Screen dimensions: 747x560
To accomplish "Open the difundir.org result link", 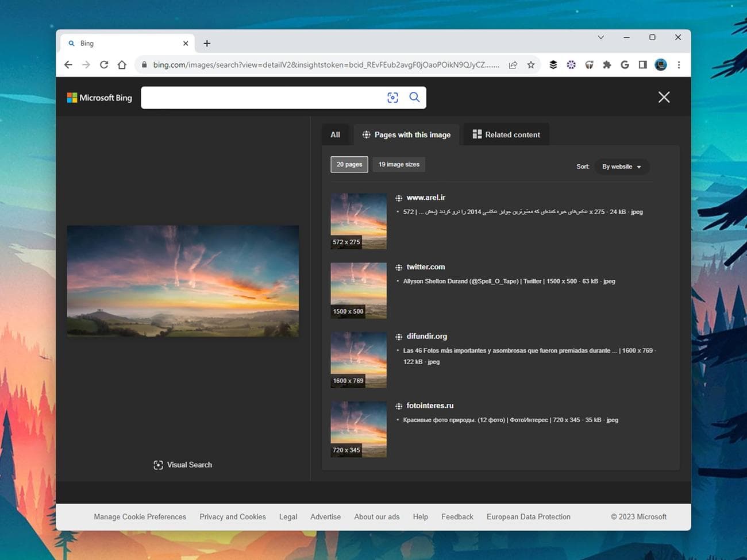I will pos(427,336).
